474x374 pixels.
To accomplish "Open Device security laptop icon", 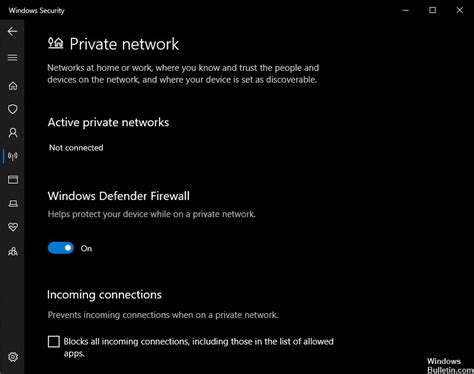I will click(13, 203).
